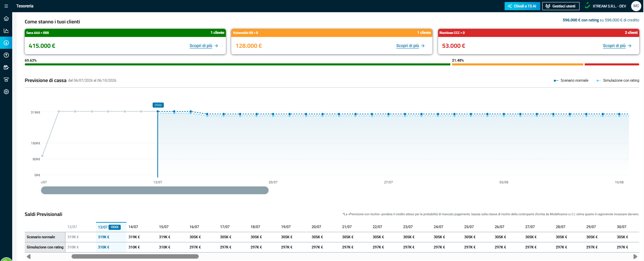Click the right arrow under the Saldi table
This screenshot has width=644, height=261.
coord(635,257)
